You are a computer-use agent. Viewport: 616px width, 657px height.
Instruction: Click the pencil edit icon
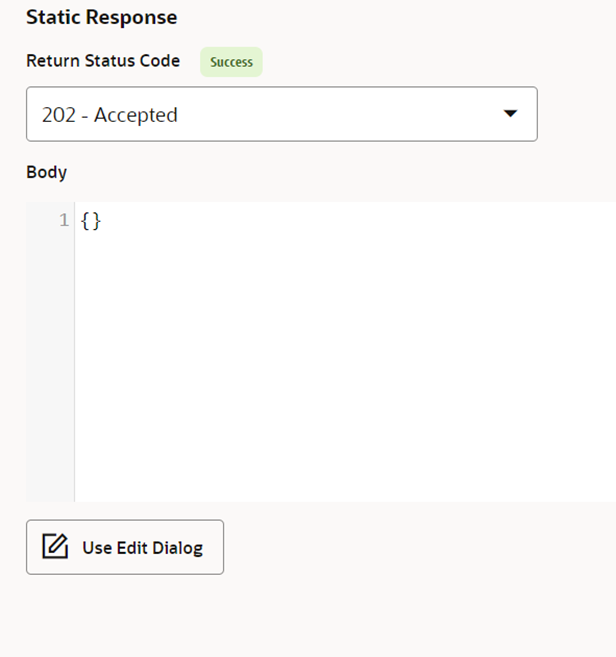tap(55, 546)
